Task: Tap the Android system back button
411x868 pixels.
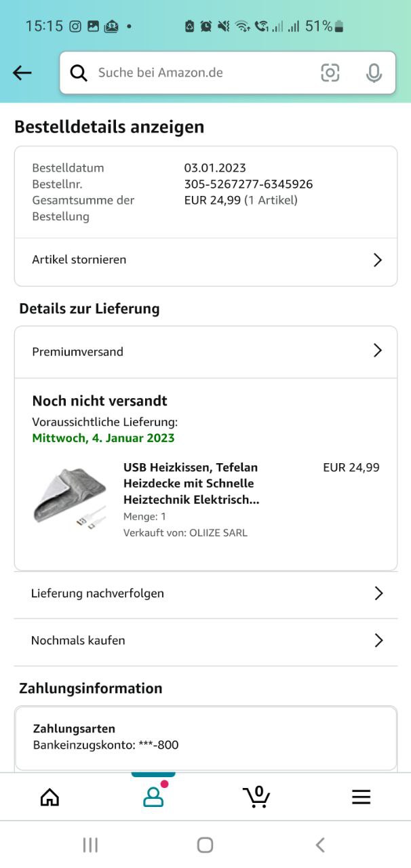Action: [320, 844]
